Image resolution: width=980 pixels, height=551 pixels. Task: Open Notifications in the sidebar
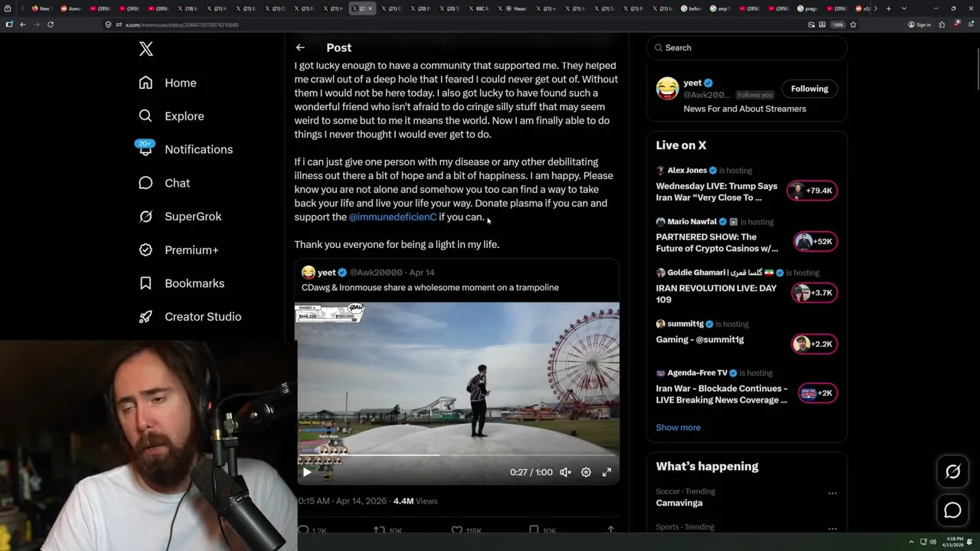coord(185,149)
